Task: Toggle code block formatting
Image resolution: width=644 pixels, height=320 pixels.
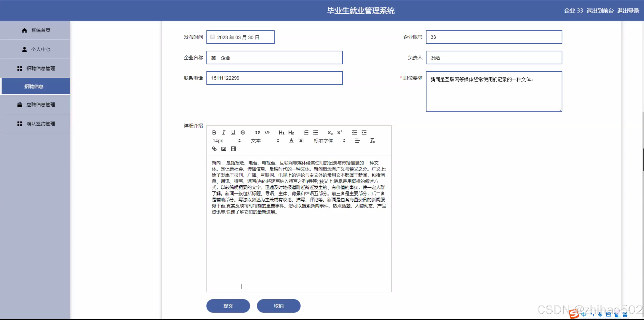Action: (x=267, y=132)
